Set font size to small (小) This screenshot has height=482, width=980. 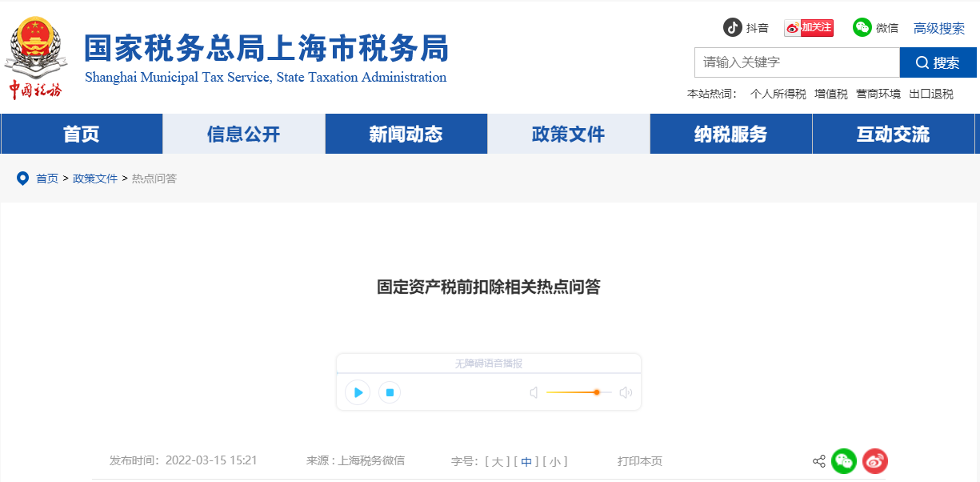click(x=554, y=461)
